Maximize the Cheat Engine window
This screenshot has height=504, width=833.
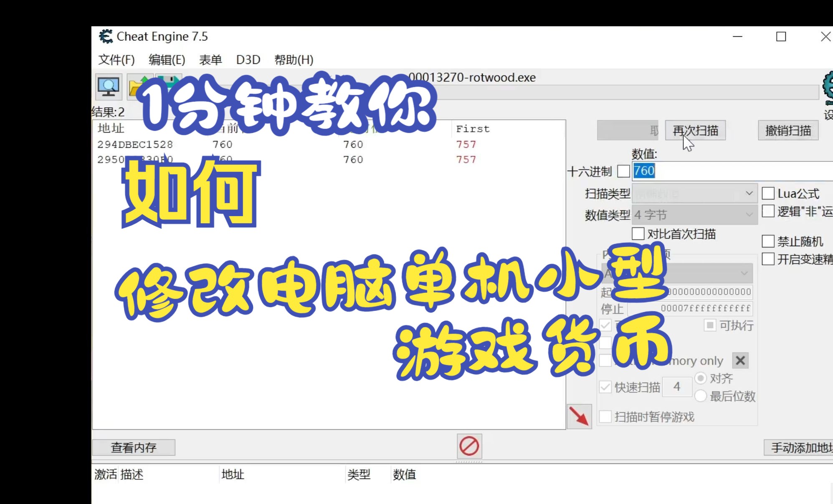(x=781, y=37)
